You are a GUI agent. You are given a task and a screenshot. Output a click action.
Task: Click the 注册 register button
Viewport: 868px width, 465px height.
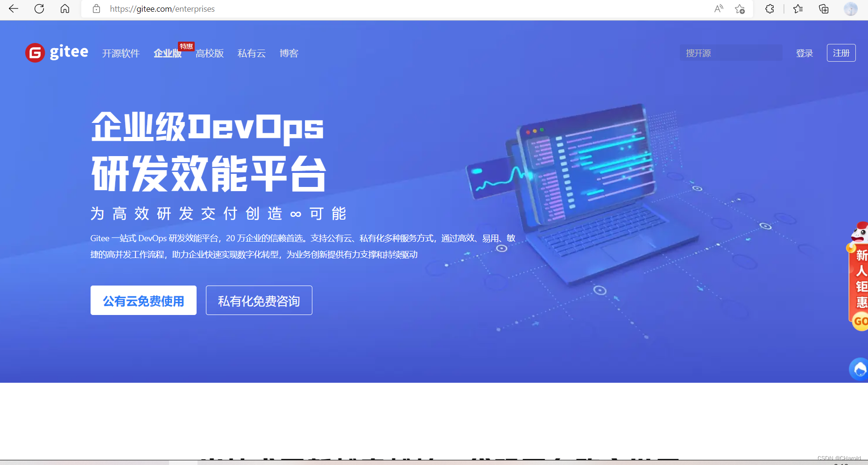click(x=841, y=53)
